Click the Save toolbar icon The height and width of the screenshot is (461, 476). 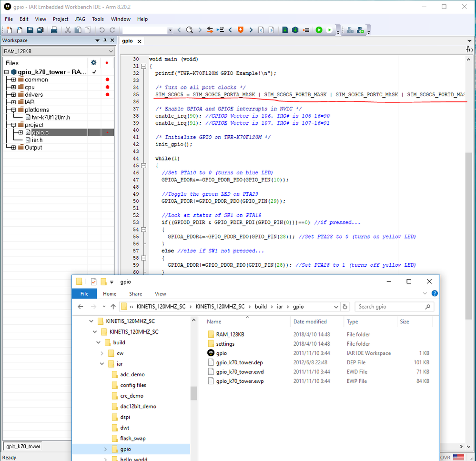tap(30, 30)
